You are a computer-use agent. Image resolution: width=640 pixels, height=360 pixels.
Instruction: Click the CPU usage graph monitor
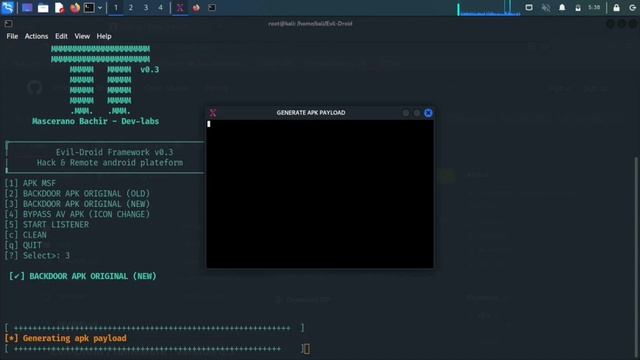[x=489, y=8]
